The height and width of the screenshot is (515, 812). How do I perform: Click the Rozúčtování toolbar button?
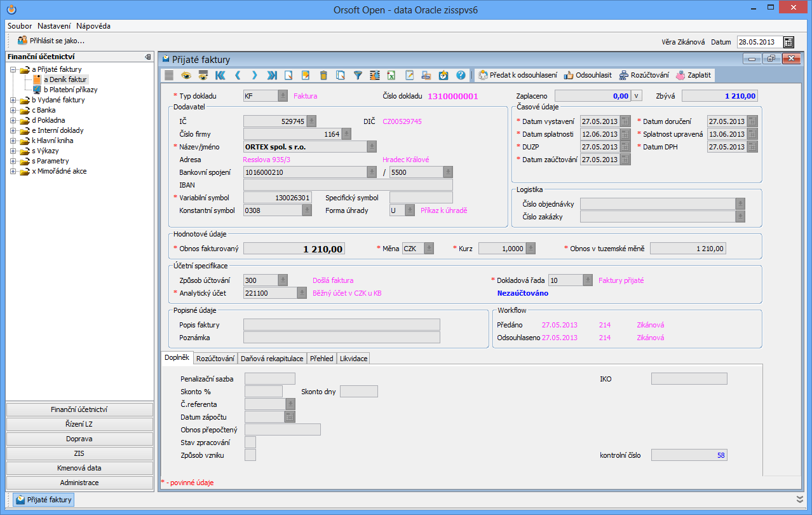point(644,75)
